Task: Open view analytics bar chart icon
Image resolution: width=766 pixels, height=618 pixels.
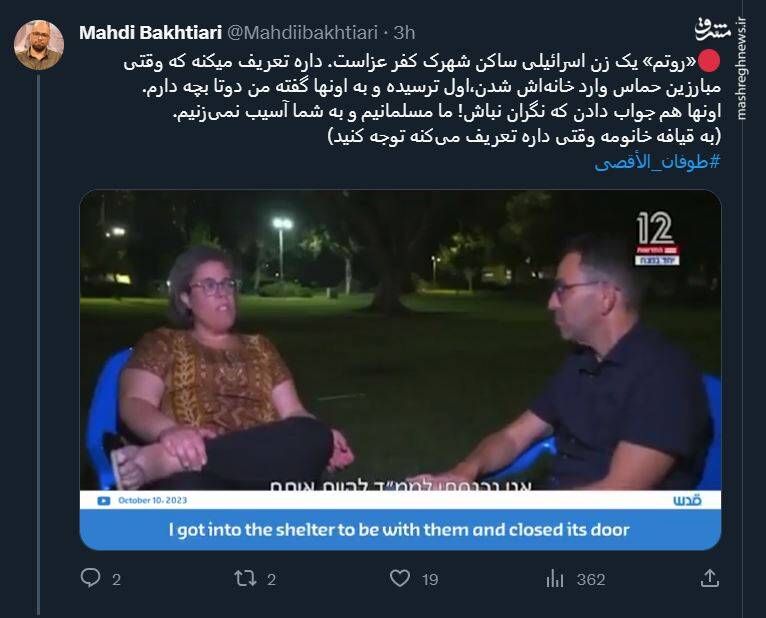Action: pyautogui.click(x=555, y=578)
